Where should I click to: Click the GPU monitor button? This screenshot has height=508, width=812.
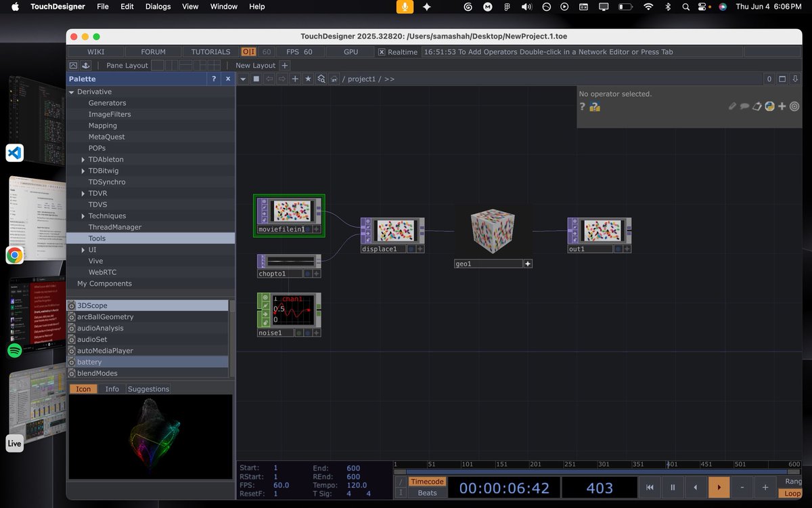351,51
